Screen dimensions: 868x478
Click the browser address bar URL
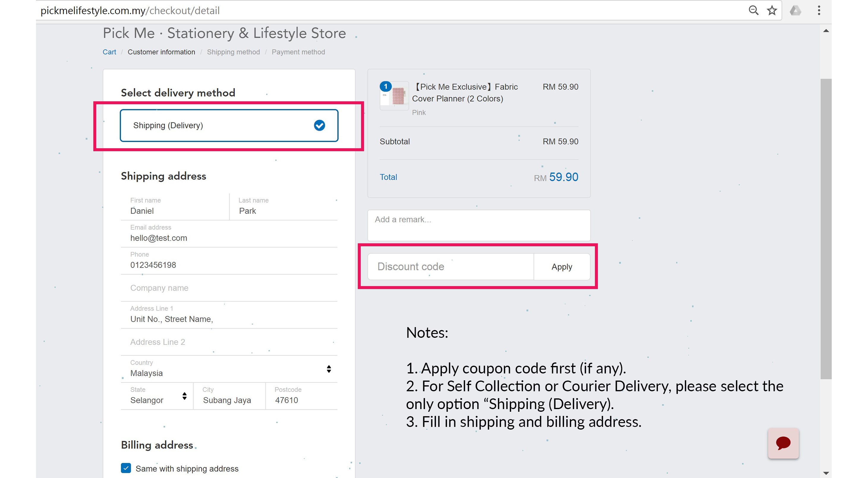click(x=130, y=10)
